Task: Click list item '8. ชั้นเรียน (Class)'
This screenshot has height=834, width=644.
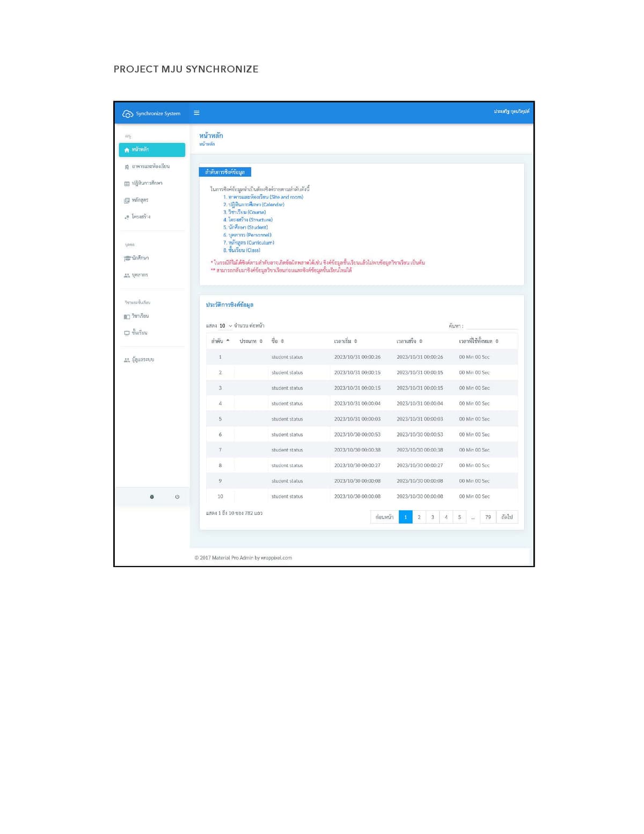Action: [x=241, y=250]
